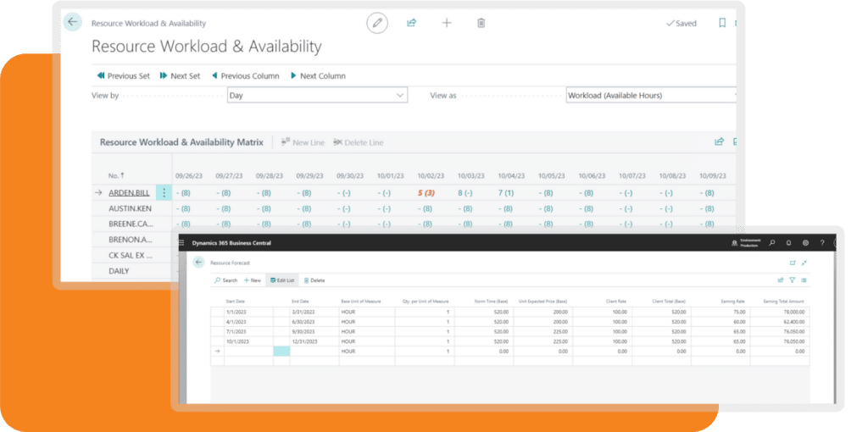Click the New button in Resource Forecast
The height and width of the screenshot is (432, 868).
pos(253,280)
